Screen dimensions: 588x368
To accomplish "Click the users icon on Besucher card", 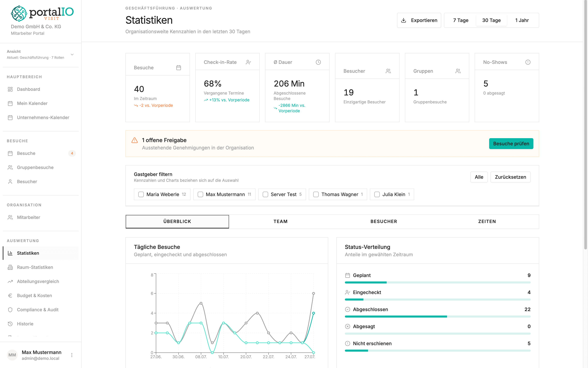I will [388, 71].
